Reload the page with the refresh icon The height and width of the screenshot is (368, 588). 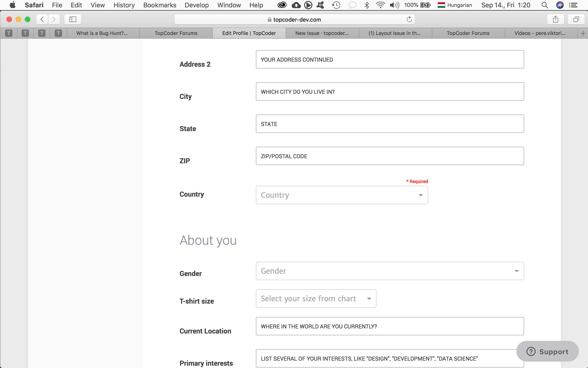[409, 19]
